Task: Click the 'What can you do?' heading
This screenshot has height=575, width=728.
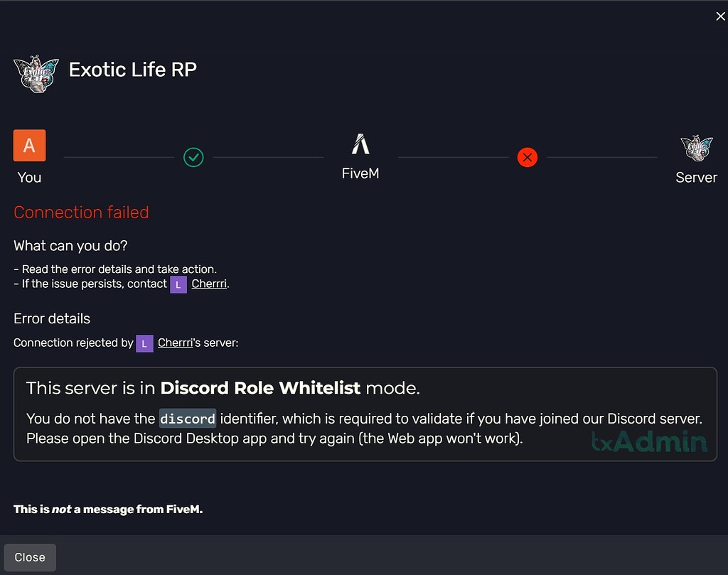Action: point(70,246)
